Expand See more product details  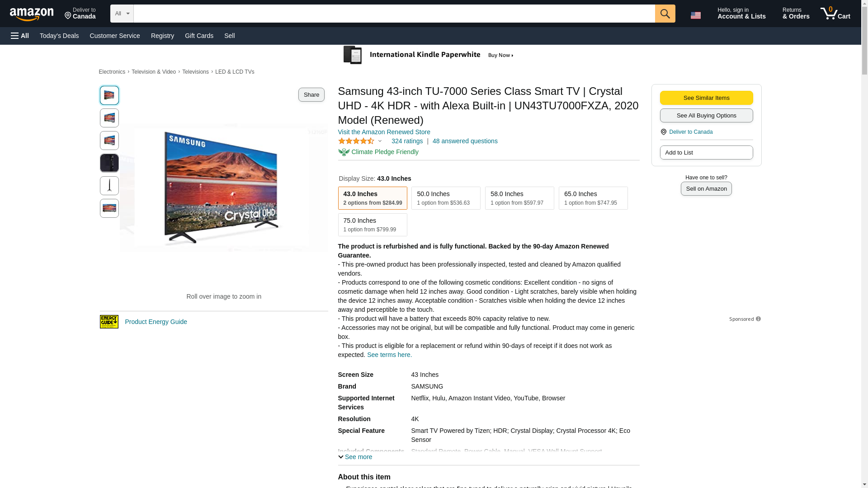(355, 457)
